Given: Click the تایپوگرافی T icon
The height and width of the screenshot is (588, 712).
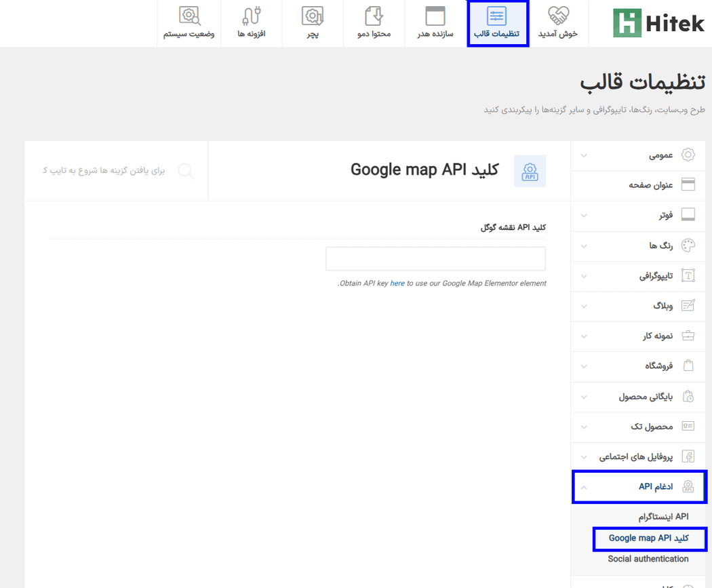Looking at the screenshot, I should (x=688, y=275).
